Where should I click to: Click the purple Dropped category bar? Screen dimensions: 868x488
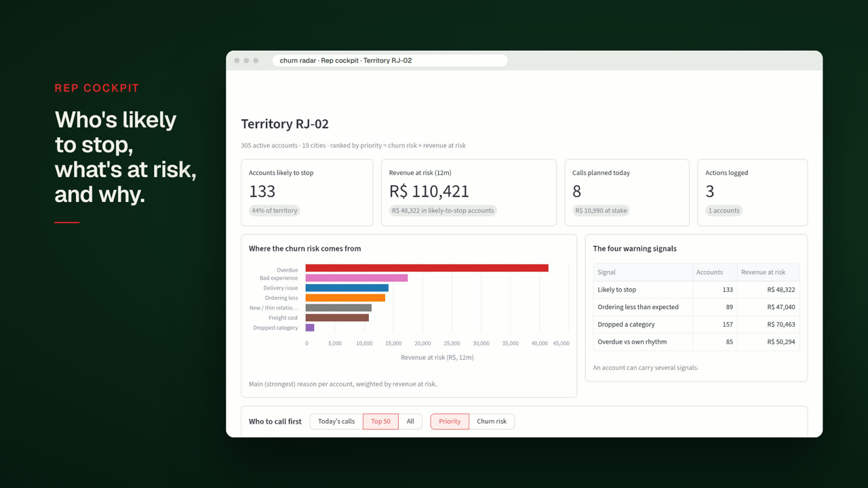[310, 327]
